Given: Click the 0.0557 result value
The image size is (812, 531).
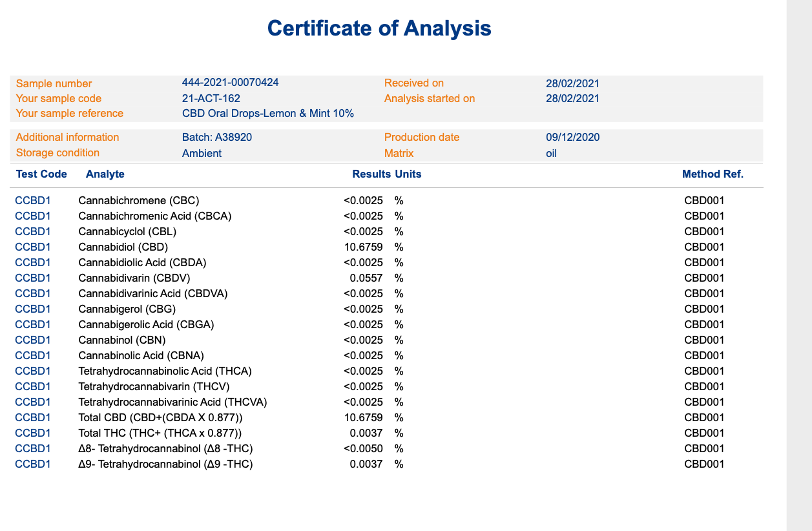Looking at the screenshot, I should pyautogui.click(x=366, y=278).
